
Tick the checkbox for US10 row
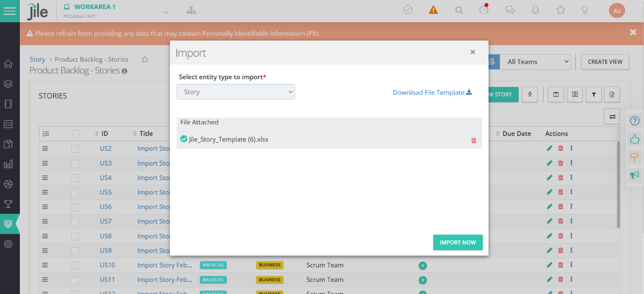click(75, 266)
